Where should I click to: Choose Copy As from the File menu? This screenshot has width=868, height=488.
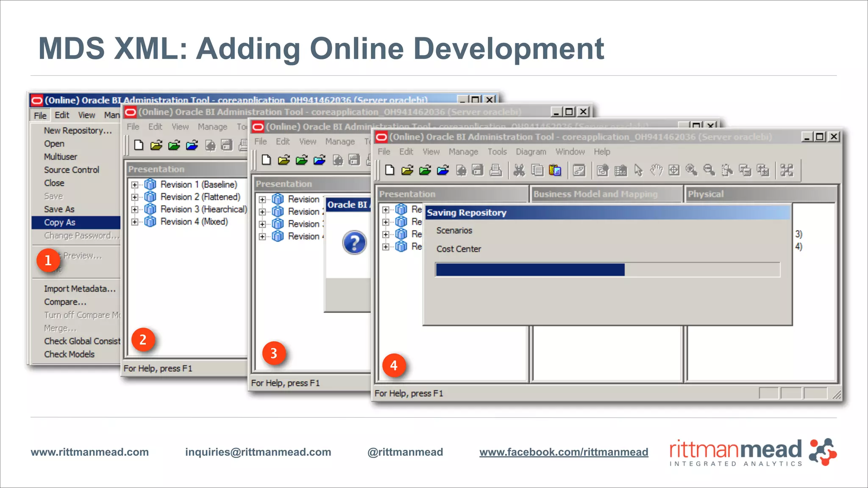point(76,222)
